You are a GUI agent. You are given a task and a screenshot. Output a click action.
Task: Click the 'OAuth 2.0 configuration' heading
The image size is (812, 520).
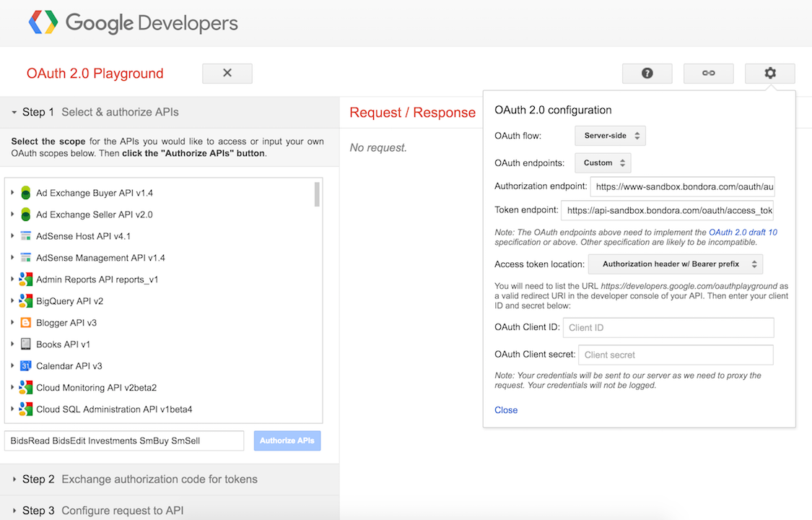pos(553,110)
